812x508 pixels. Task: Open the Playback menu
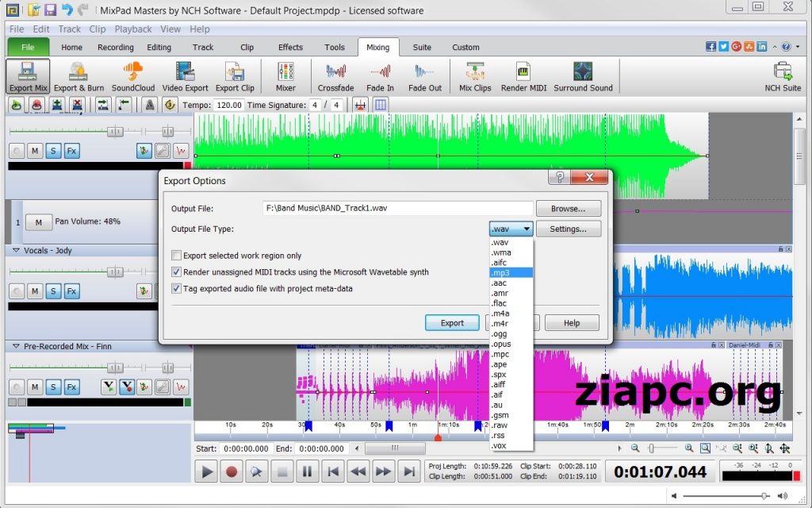(133, 29)
